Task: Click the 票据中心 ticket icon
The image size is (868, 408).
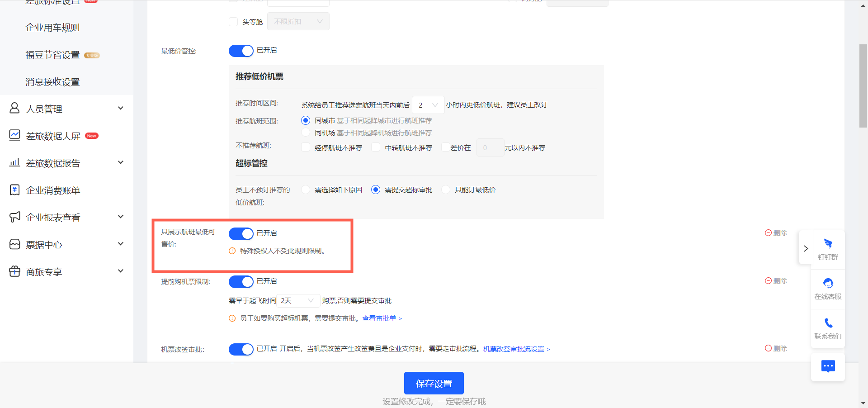Action: click(x=14, y=244)
